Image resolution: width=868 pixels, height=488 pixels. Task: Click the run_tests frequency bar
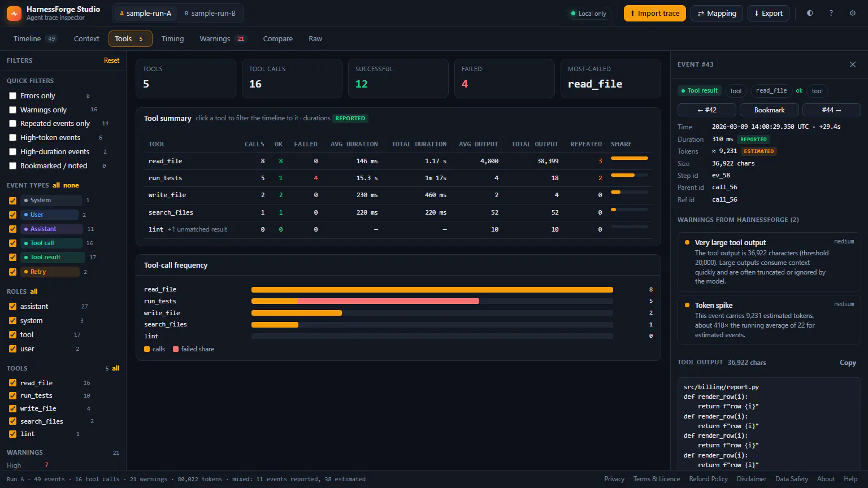432,301
